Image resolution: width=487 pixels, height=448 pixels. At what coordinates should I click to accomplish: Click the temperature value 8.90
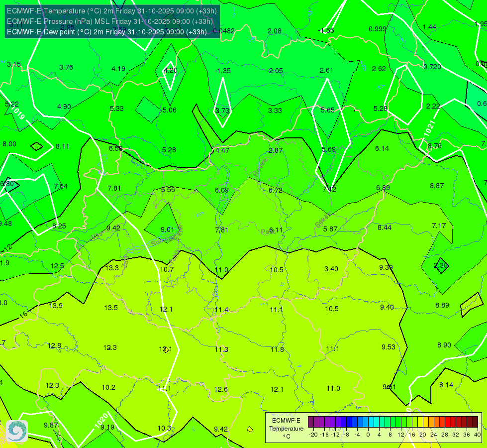point(444,345)
